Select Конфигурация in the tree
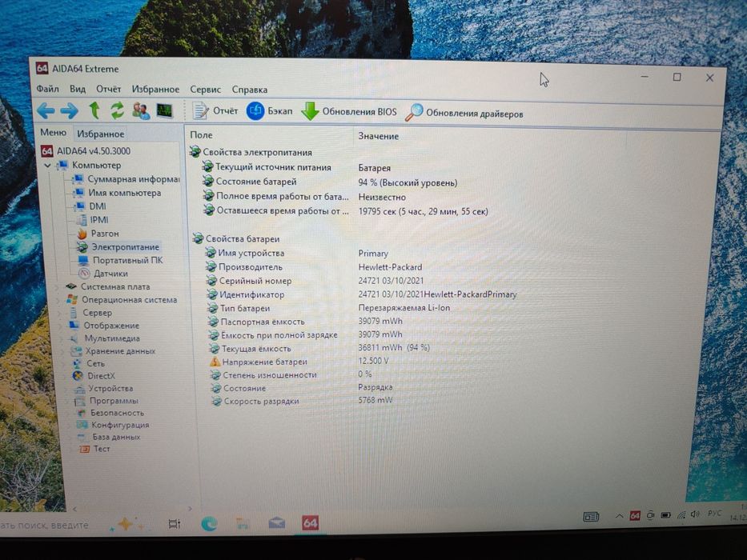This screenshot has height=560, width=747. 114,425
